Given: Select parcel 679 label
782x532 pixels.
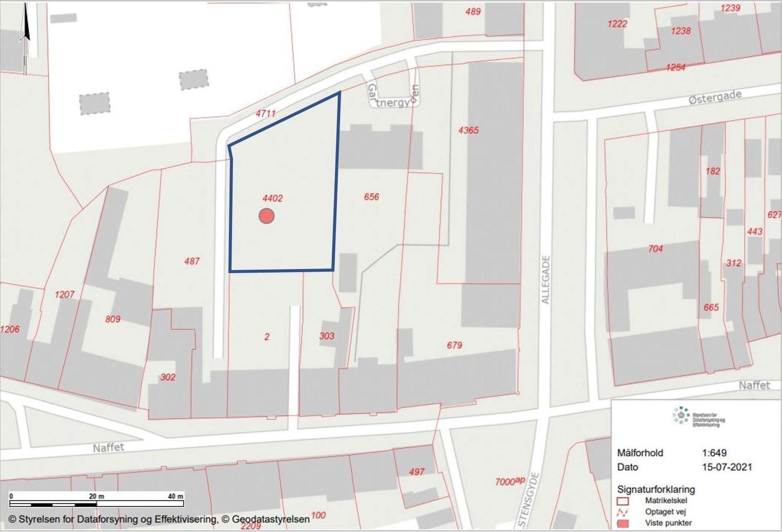Looking at the screenshot, I should [x=454, y=345].
